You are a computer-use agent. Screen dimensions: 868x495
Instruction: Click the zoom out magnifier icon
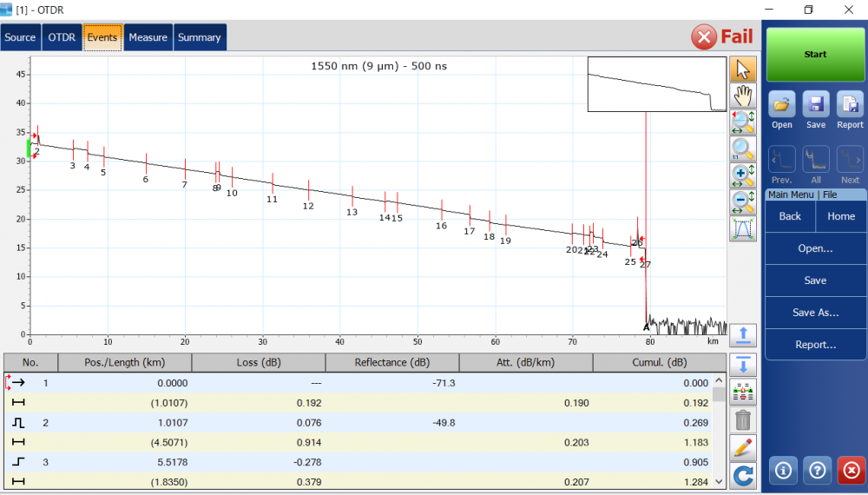click(743, 203)
